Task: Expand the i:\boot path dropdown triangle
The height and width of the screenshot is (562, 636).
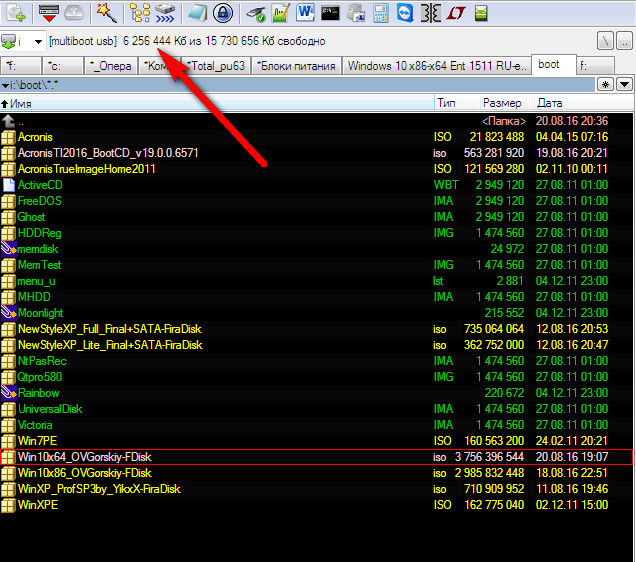Action: pos(5,86)
